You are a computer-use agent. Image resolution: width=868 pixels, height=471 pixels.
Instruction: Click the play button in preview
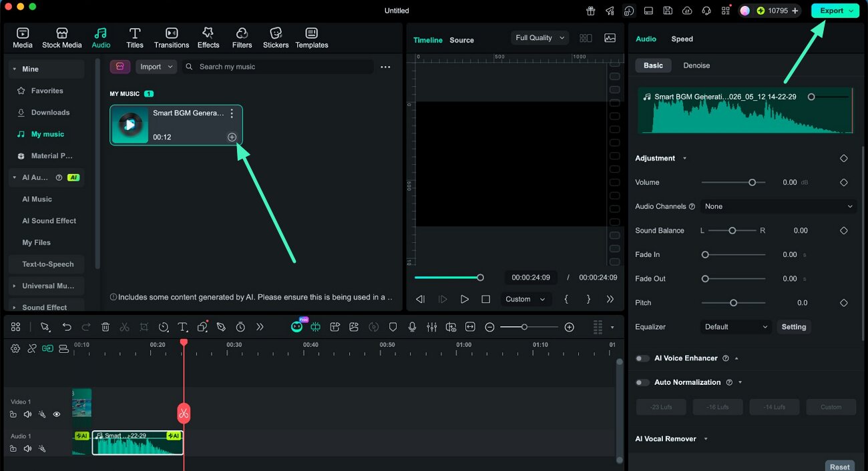point(464,300)
